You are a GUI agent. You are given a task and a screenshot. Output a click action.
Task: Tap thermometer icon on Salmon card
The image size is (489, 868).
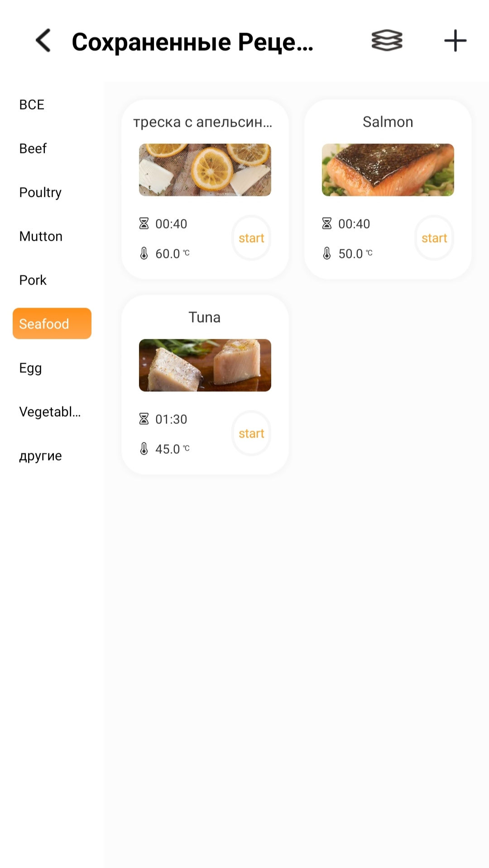click(x=327, y=253)
